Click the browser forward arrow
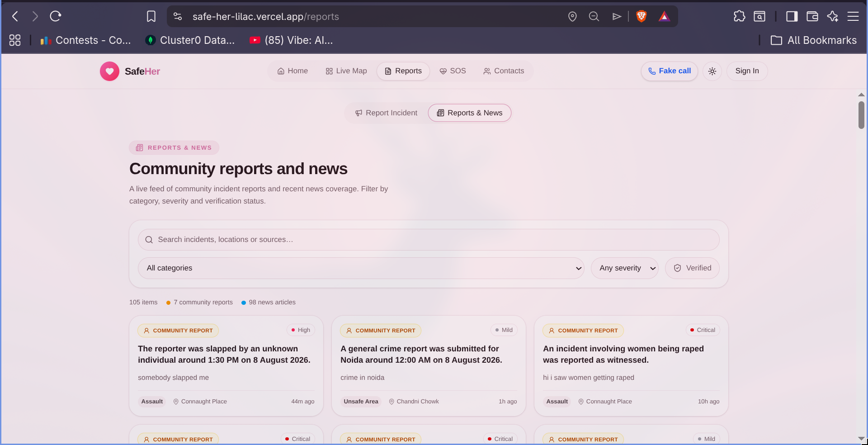Image resolution: width=868 pixels, height=445 pixels. pos(35,17)
